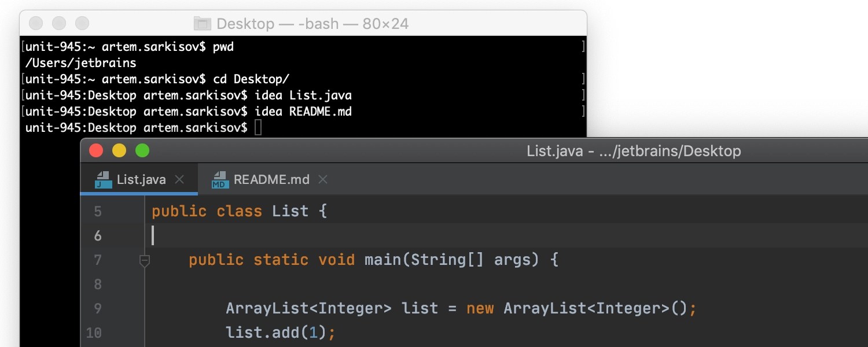The width and height of the screenshot is (868, 347).
Task: Click line number 9 in the editor gutter
Action: (x=97, y=308)
